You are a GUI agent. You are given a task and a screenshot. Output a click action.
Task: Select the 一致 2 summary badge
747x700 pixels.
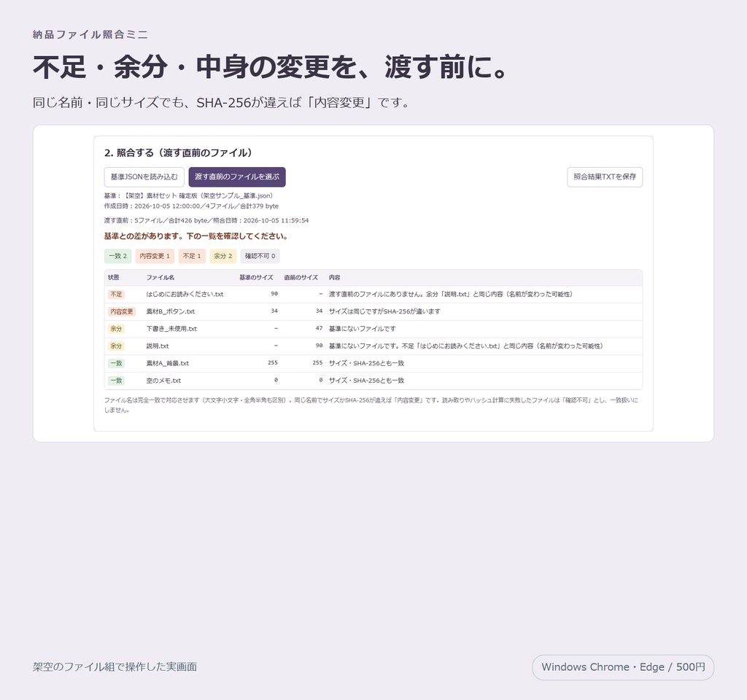point(117,256)
